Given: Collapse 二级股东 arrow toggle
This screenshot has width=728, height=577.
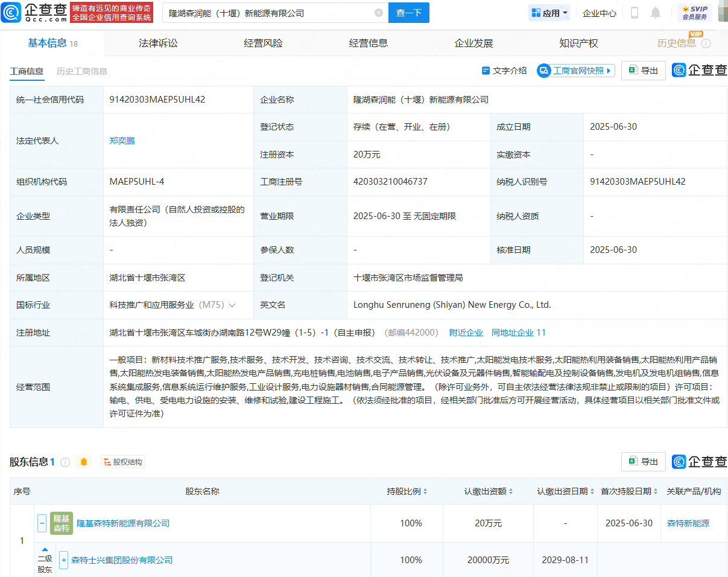Looking at the screenshot, I should (x=45, y=549).
